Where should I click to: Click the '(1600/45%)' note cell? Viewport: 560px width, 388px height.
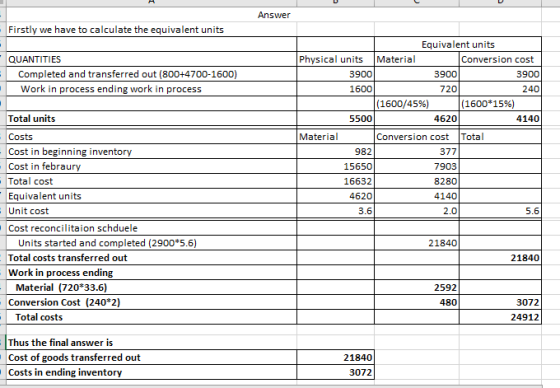tap(417, 104)
